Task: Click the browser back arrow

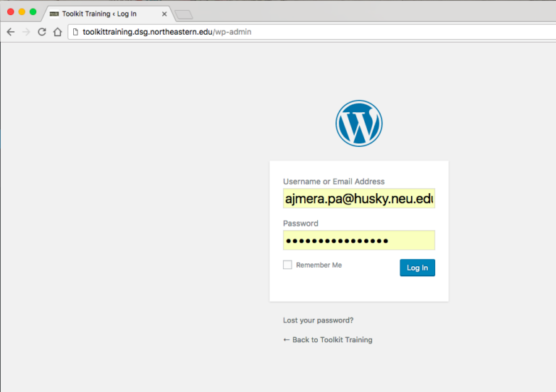Action: tap(10, 32)
